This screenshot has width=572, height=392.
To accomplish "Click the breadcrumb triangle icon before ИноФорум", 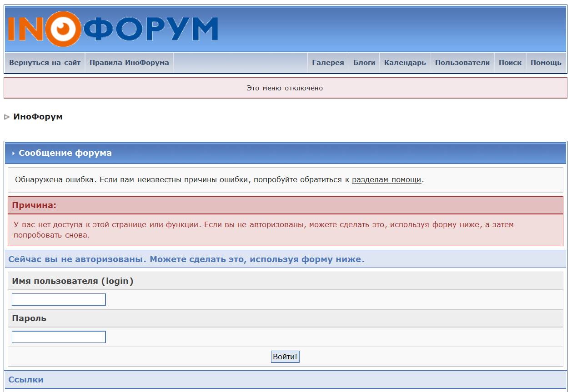I will point(7,117).
